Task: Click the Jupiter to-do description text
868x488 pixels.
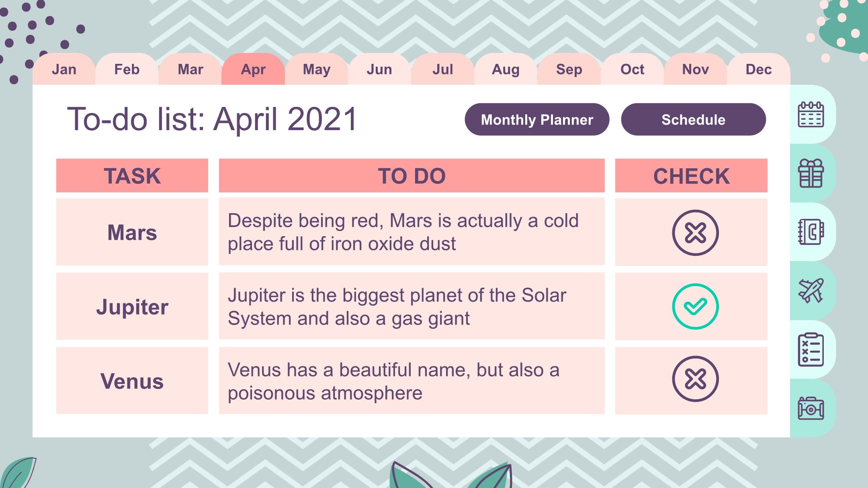Action: point(397,306)
